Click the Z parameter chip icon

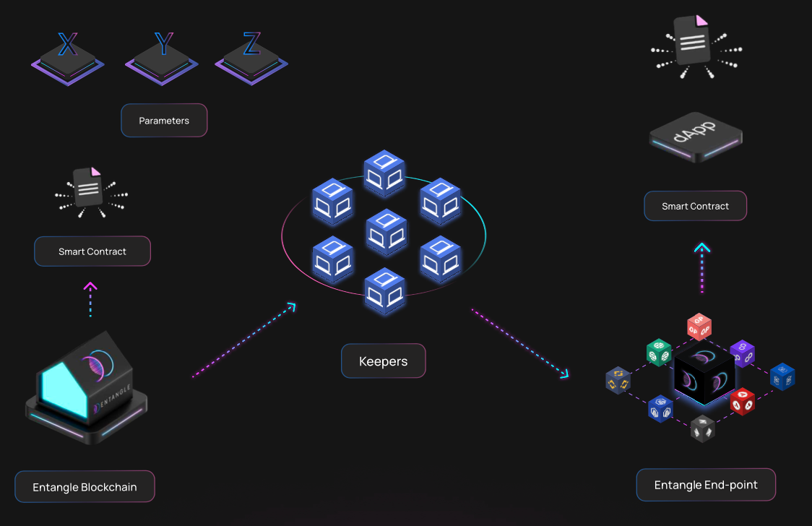pyautogui.click(x=251, y=59)
